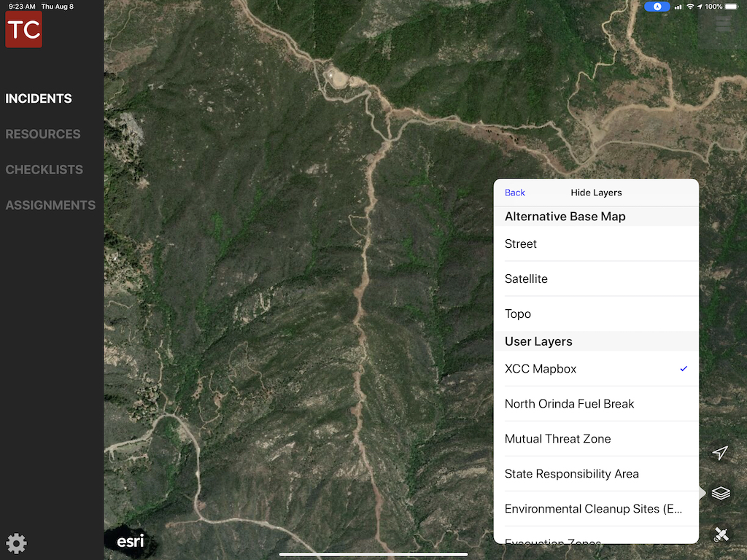Choose the Satellite base map
This screenshot has height=560, width=747.
point(596,279)
